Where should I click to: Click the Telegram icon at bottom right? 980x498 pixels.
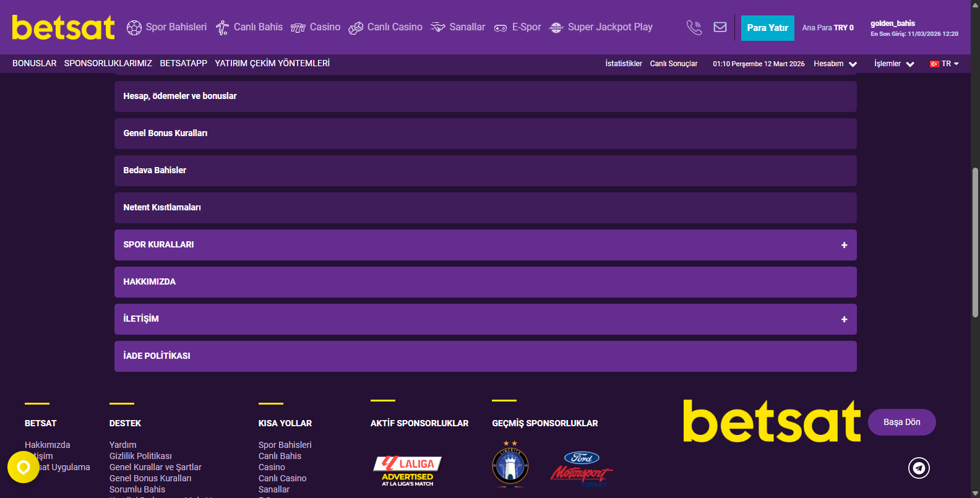click(x=919, y=468)
